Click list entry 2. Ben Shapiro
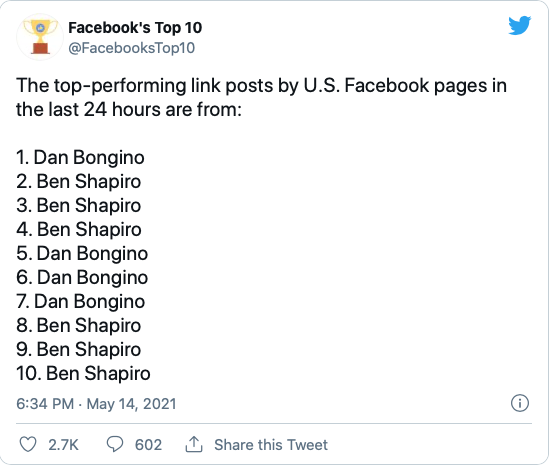549x465 pixels. click(78, 182)
